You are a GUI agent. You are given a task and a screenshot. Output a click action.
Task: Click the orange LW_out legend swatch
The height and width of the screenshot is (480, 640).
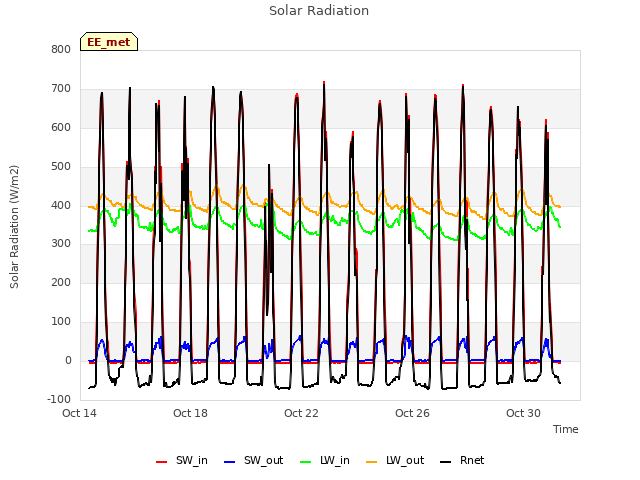(x=372, y=462)
